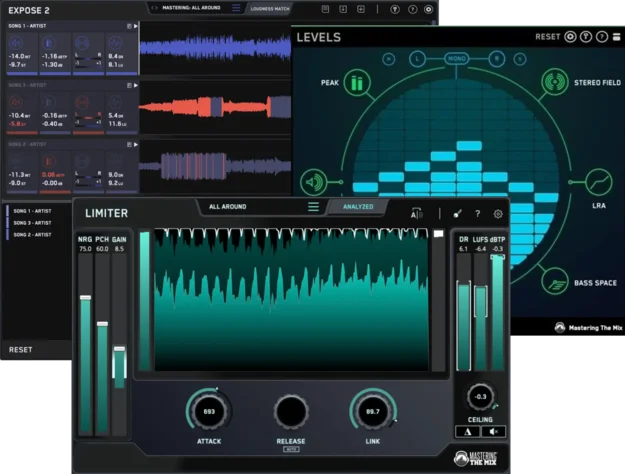Click the white square toggle above the Limiter waveform
This screenshot has width=625, height=474.
point(438,234)
